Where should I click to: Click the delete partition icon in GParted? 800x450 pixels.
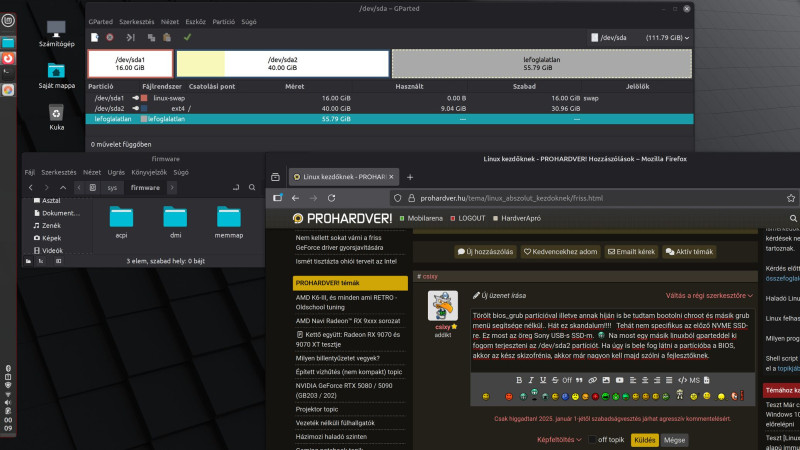point(110,37)
